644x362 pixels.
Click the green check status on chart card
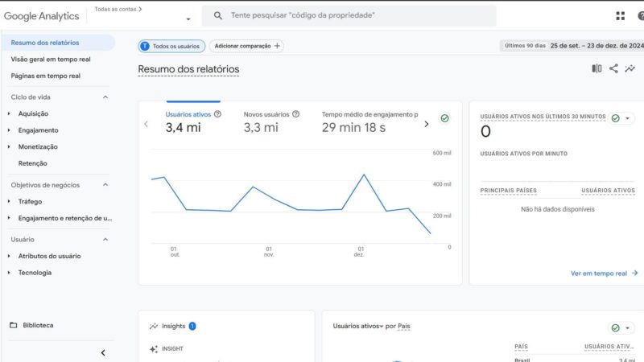[444, 118]
